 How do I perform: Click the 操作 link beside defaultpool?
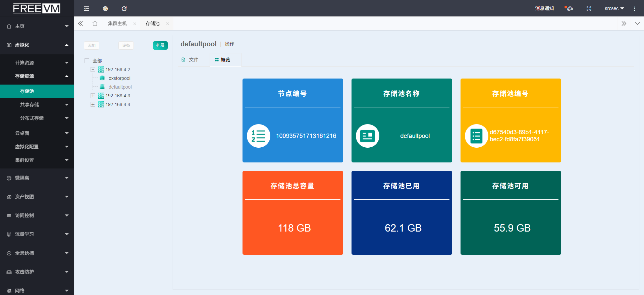(229, 44)
